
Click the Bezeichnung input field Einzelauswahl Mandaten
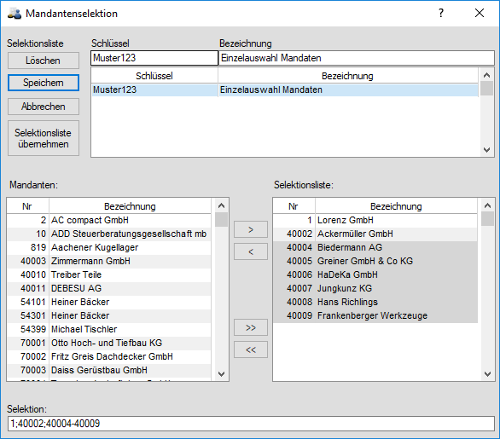coord(356,58)
